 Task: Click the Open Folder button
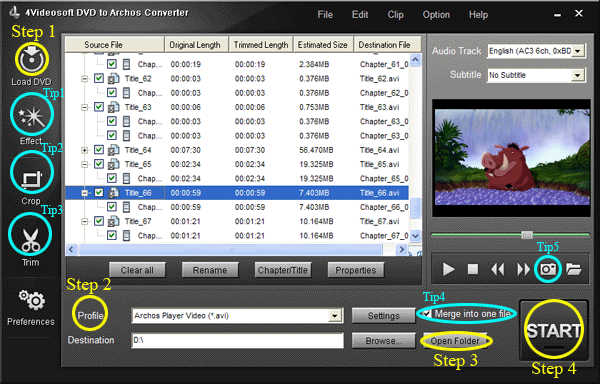(x=455, y=341)
